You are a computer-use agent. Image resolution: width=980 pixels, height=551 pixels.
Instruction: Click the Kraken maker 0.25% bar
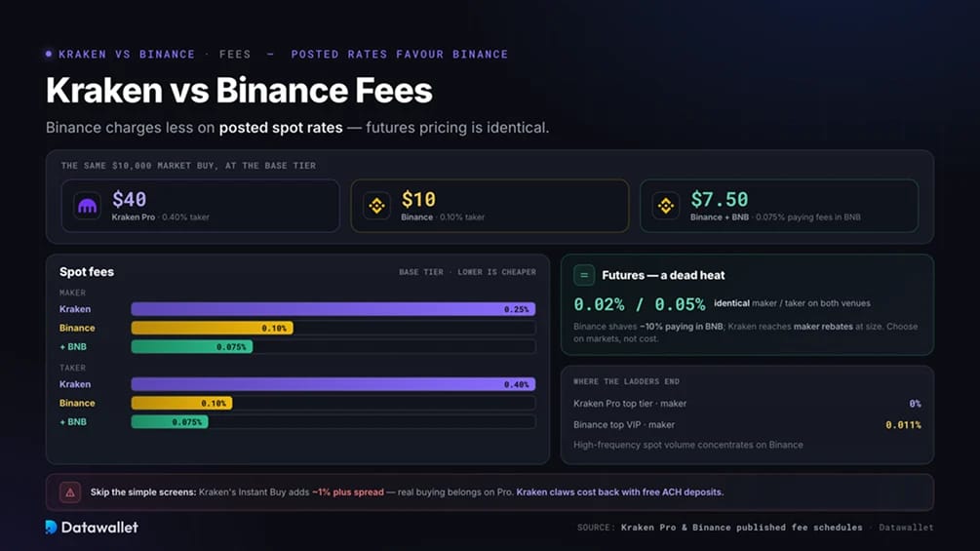click(333, 309)
